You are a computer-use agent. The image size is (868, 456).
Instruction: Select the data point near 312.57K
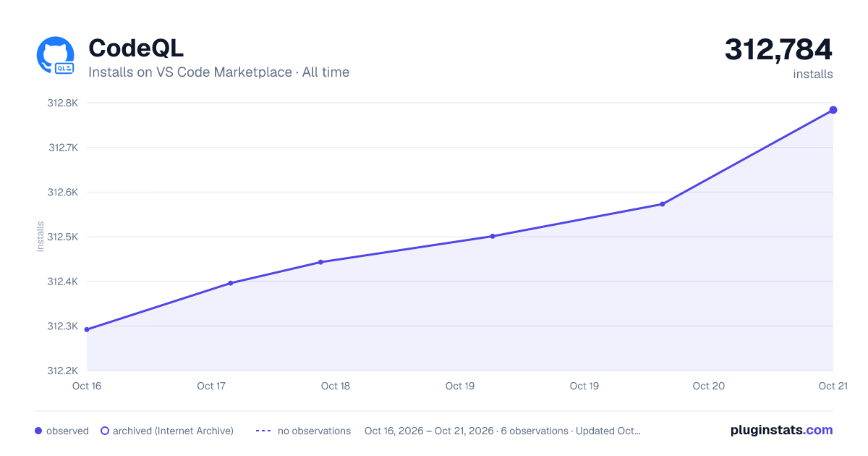tap(662, 204)
